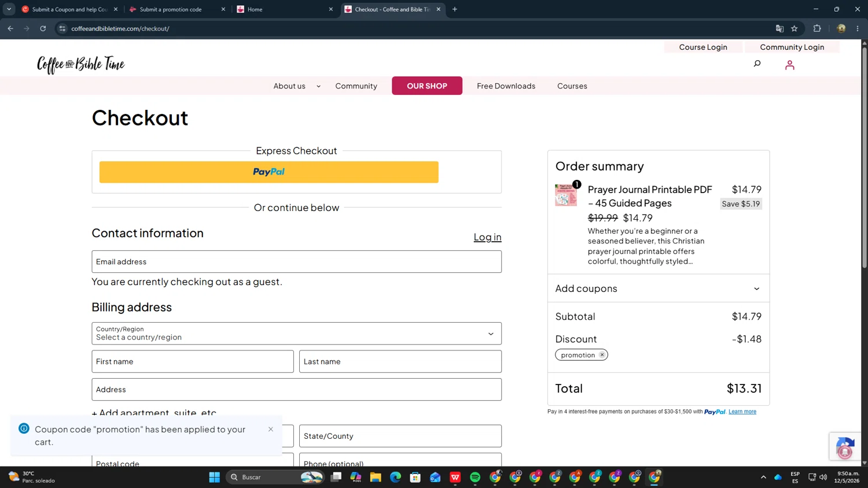Image resolution: width=868 pixels, height=488 pixels.
Task: Open the Chrome extensions puzzle icon
Action: tap(817, 28)
